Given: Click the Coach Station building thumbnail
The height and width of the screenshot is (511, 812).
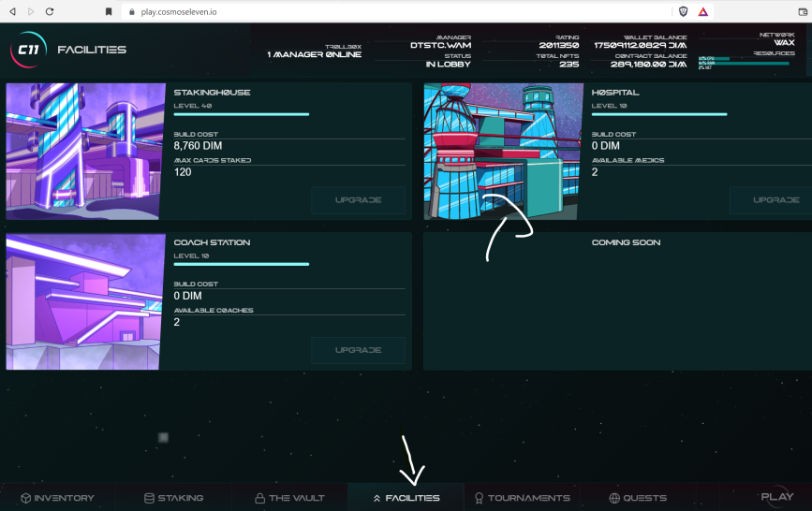Looking at the screenshot, I should 85,301.
